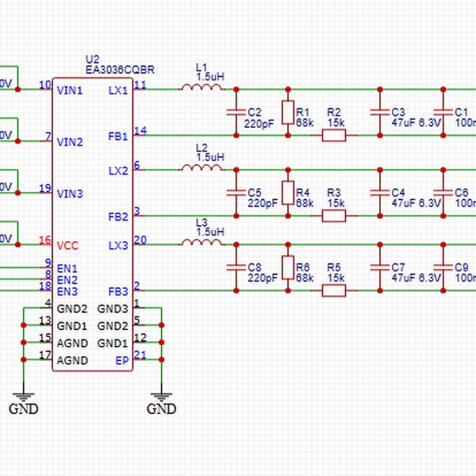
Task: Click the VIN2 pin name
Action: 70,142
